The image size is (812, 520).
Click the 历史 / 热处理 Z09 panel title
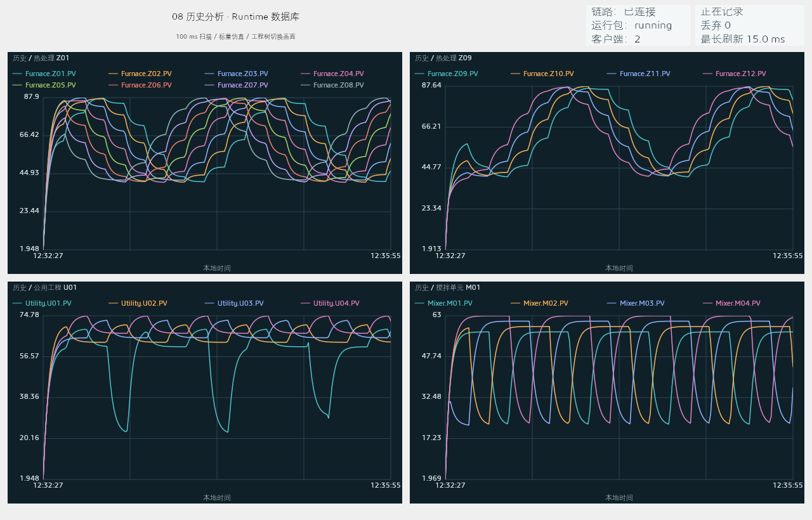[x=443, y=58]
